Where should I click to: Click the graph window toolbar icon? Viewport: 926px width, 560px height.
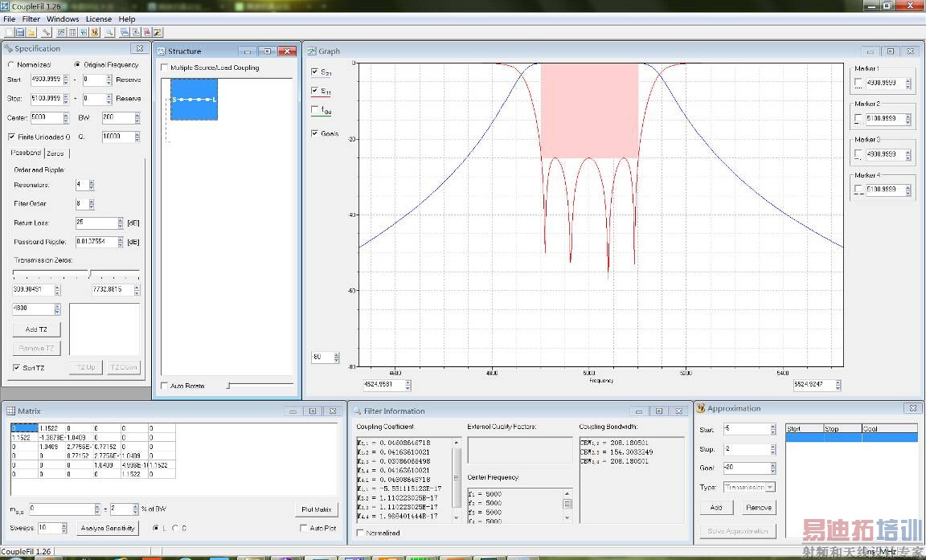[x=62, y=32]
